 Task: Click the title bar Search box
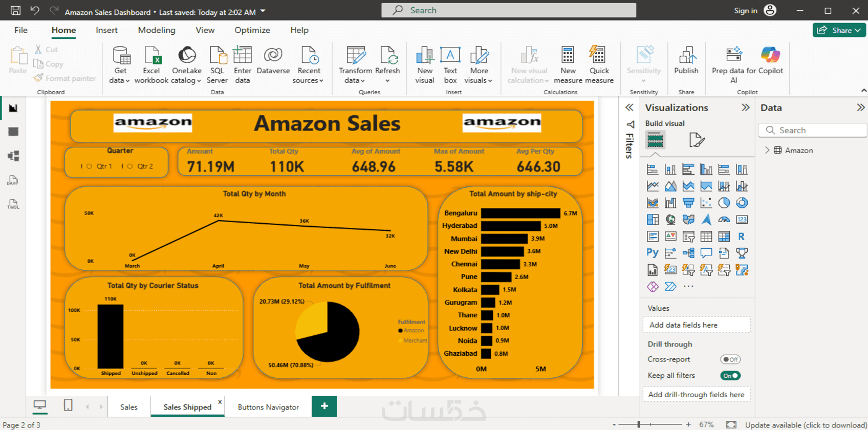(509, 10)
